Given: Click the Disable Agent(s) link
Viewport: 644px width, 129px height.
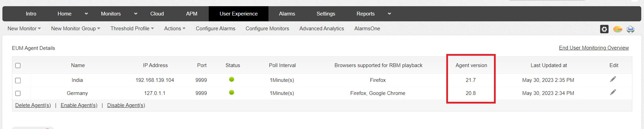Looking at the screenshot, I should click(126, 105).
